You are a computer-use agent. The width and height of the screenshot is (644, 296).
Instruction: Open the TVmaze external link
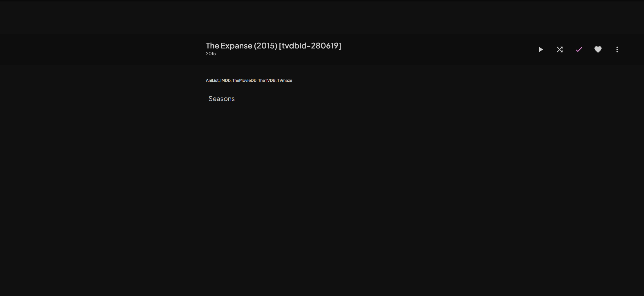(285, 80)
